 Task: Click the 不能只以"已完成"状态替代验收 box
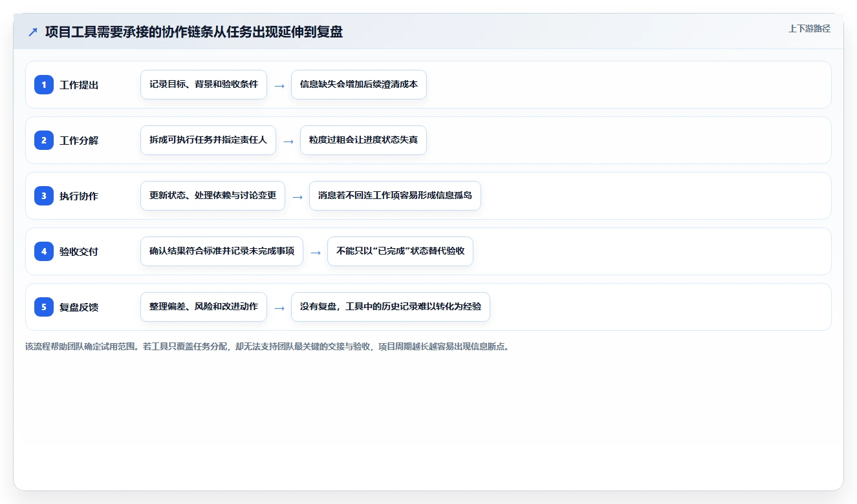coord(400,251)
